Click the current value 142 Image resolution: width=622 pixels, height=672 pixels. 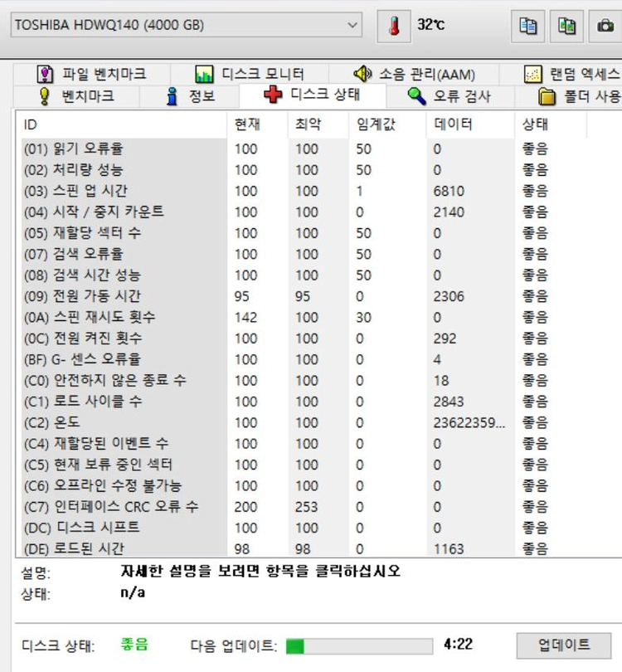coord(245,318)
